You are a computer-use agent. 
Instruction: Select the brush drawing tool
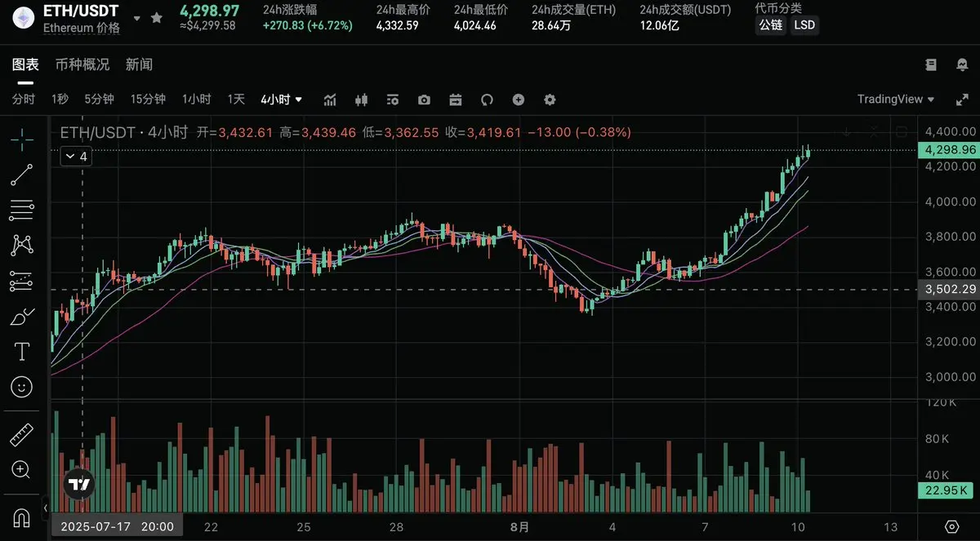click(x=22, y=317)
